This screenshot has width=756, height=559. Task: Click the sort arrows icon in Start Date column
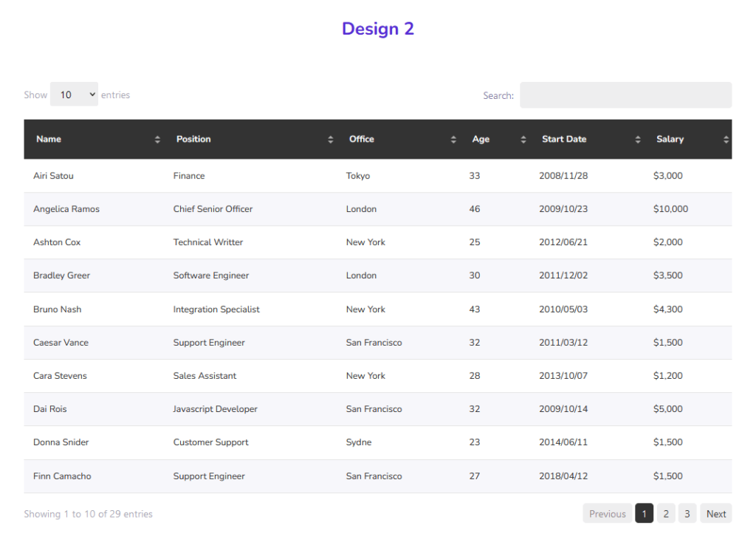click(x=637, y=140)
